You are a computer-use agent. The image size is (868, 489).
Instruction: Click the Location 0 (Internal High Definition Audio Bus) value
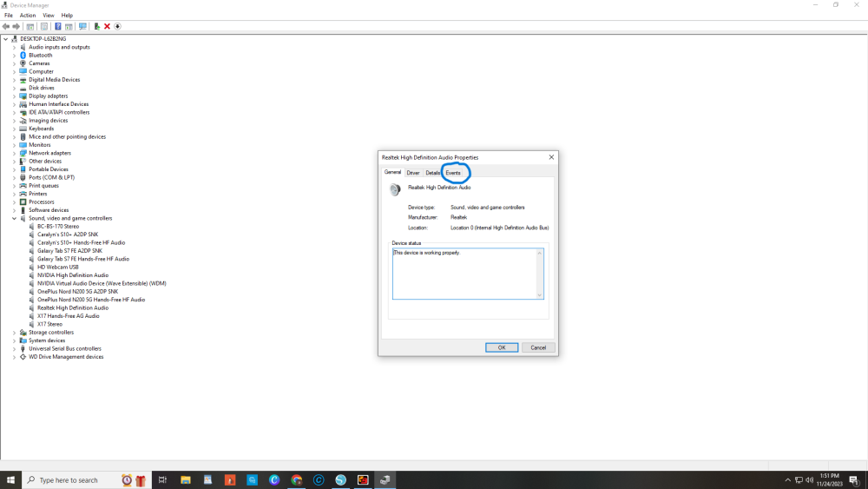[x=499, y=228]
